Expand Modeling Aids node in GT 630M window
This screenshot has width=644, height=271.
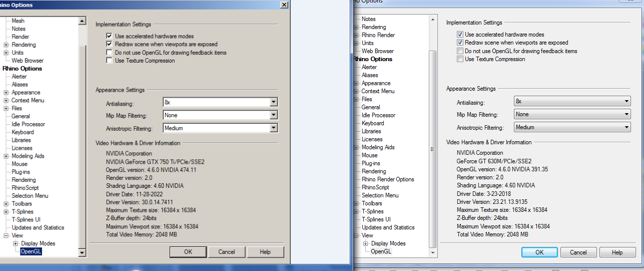[x=357, y=147]
